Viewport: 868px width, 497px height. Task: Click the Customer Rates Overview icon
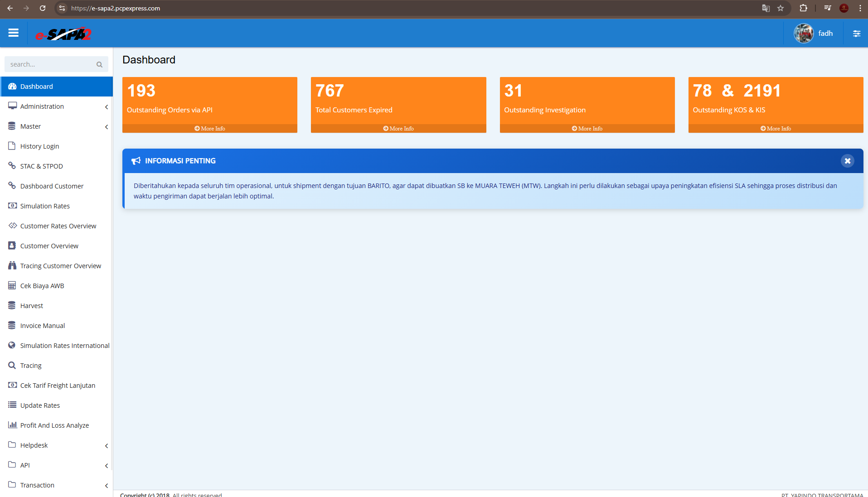[13, 226]
